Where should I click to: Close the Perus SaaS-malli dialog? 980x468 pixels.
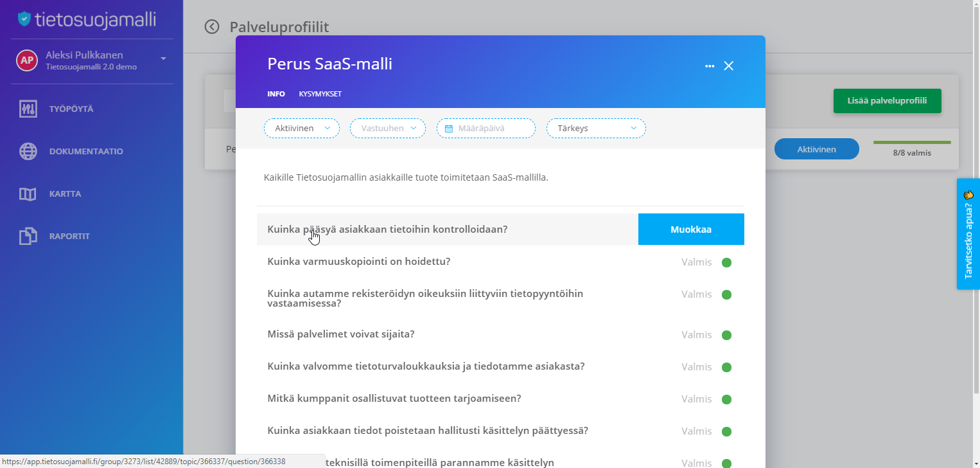click(728, 66)
